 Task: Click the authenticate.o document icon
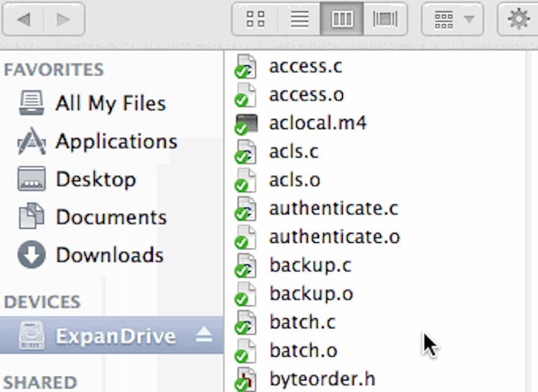pos(245,237)
